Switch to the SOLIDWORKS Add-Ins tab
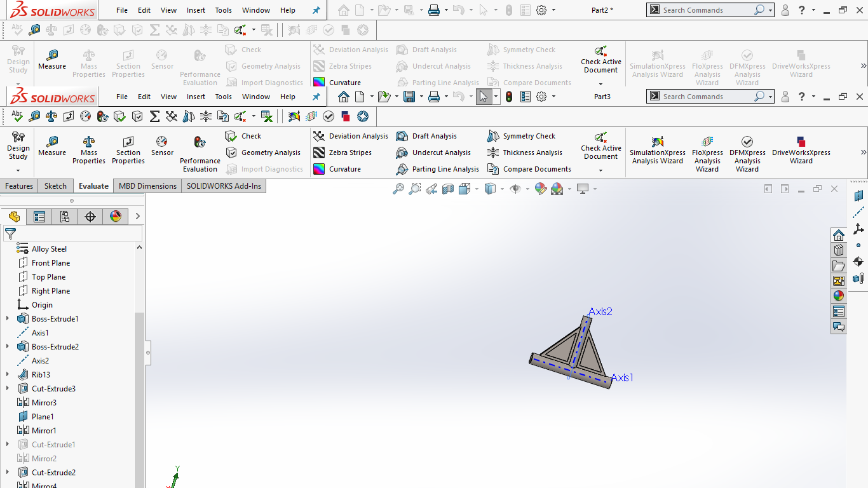The height and width of the screenshot is (488, 868). tap(224, 186)
